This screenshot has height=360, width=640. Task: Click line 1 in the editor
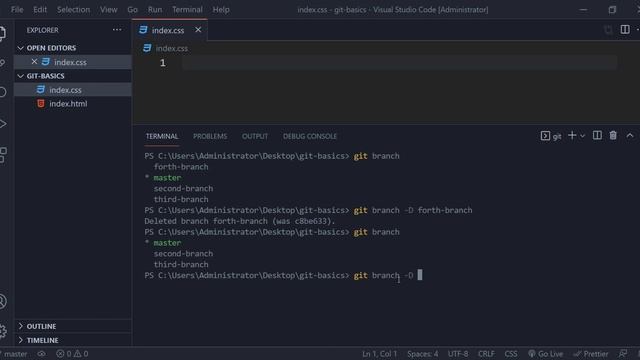coord(399,63)
